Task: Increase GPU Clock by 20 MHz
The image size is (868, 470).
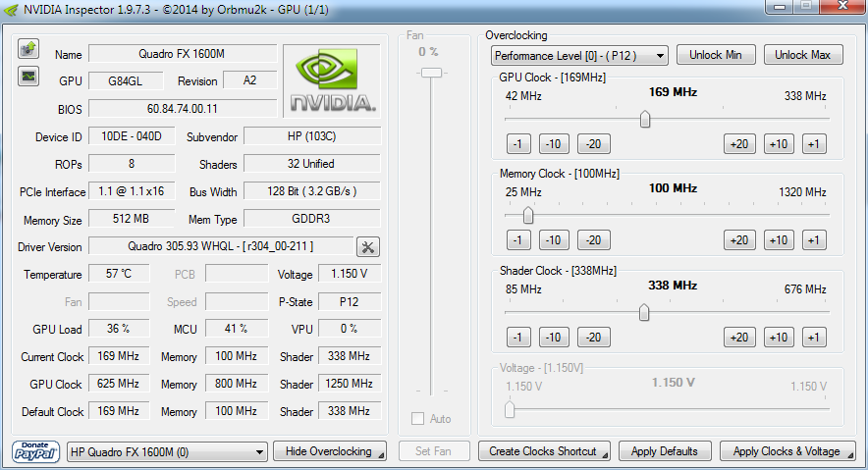Action: tap(739, 144)
